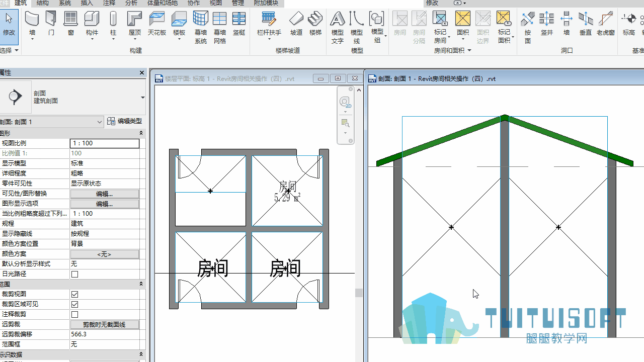Activate the 天花板 (Ceiling) tool
The height and width of the screenshot is (362, 644).
(157, 19)
